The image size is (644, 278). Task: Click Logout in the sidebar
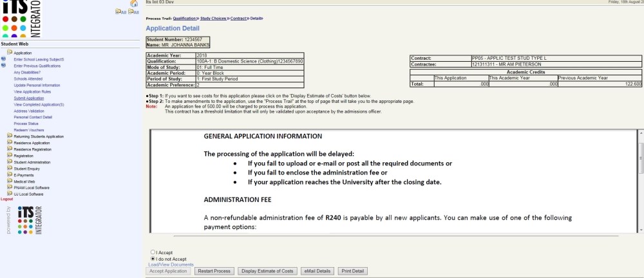click(x=6, y=199)
